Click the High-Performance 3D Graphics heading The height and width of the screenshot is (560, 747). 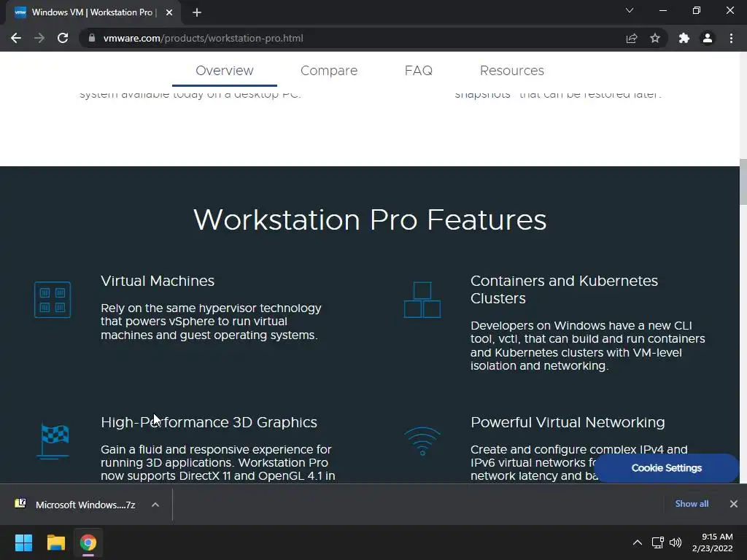click(209, 422)
